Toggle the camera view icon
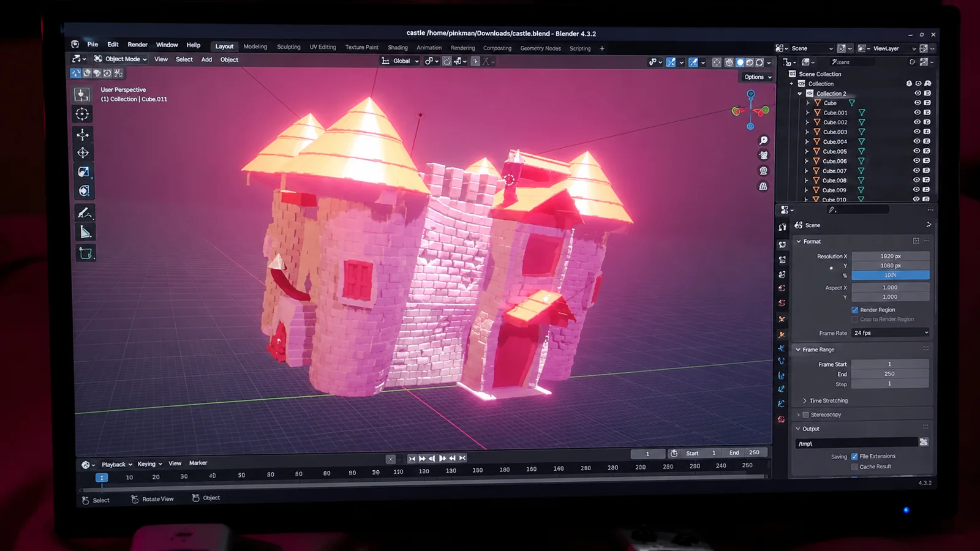Screen dimensions: 980x551 763,171
